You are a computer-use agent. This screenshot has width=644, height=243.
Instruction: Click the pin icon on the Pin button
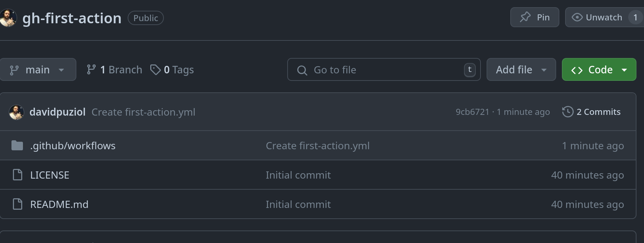pyautogui.click(x=525, y=16)
